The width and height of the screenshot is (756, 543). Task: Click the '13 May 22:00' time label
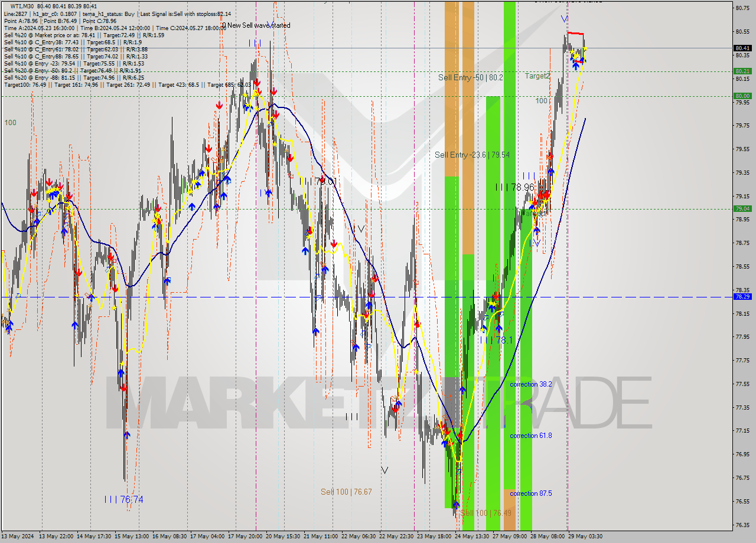tap(56, 537)
